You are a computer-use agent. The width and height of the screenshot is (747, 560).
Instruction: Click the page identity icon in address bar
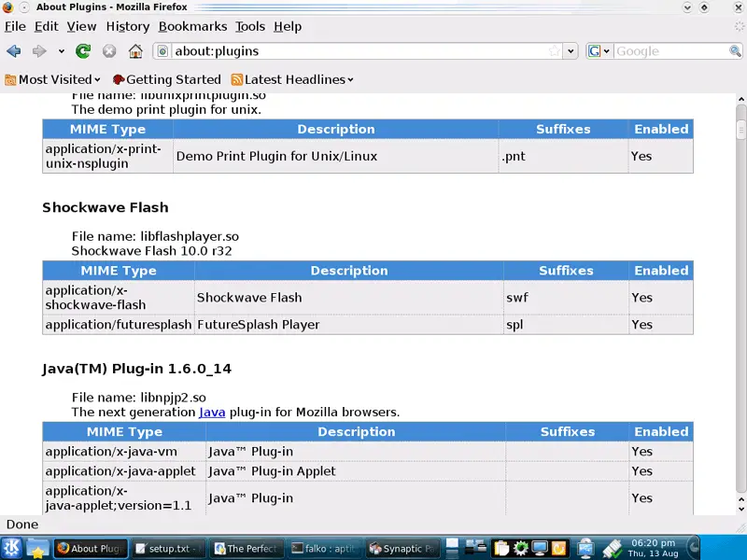click(x=162, y=51)
